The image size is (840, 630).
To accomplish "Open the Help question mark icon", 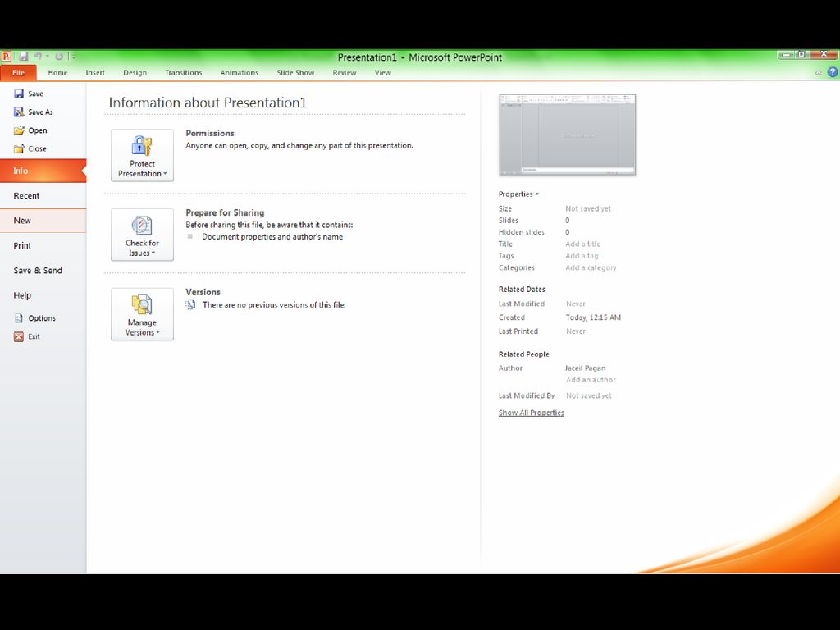I will coord(832,72).
